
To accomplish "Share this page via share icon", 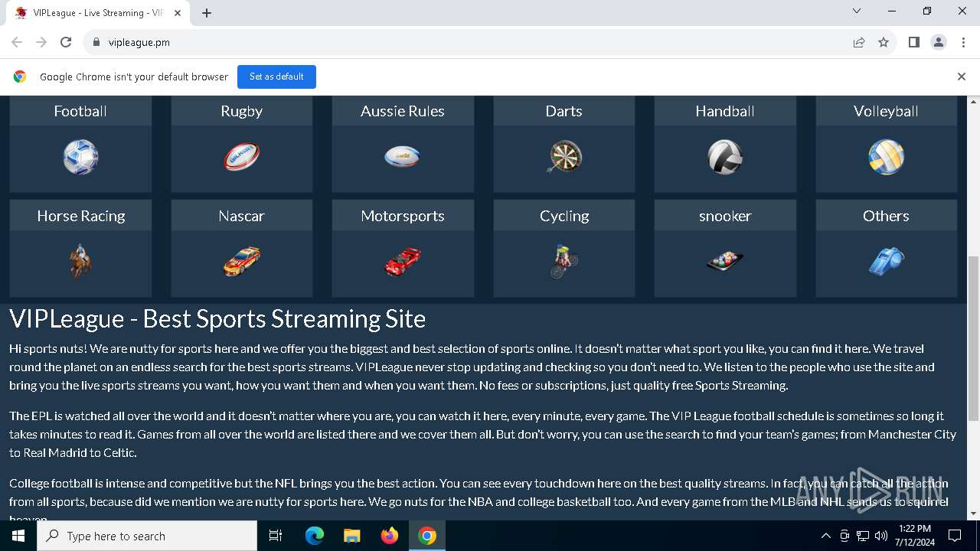I will 859,43.
